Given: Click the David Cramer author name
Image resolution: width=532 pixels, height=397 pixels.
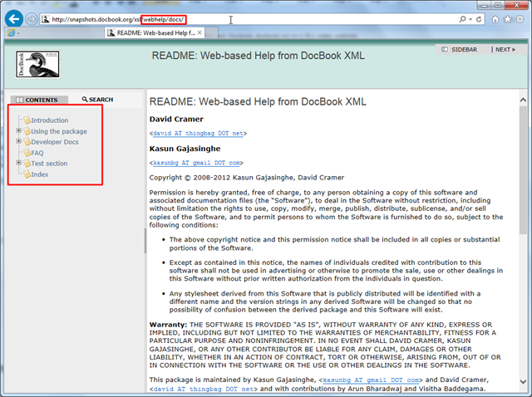Looking at the screenshot, I should pos(176,119).
